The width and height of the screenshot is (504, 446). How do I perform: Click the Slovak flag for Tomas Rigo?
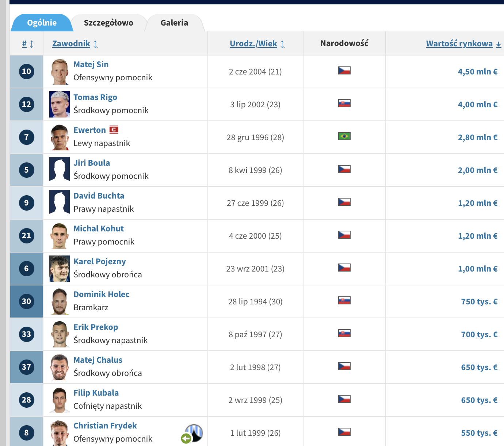pyautogui.click(x=344, y=103)
